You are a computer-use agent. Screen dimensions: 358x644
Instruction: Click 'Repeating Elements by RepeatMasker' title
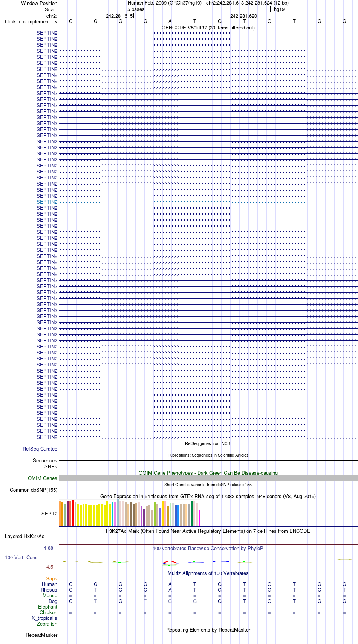pyautogui.click(x=208, y=630)
